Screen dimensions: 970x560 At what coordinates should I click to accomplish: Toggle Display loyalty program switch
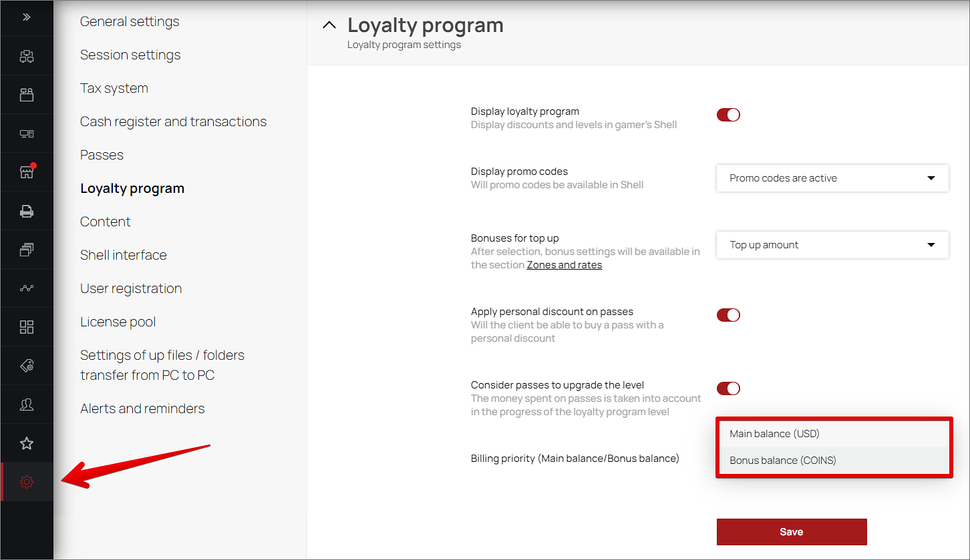click(728, 115)
